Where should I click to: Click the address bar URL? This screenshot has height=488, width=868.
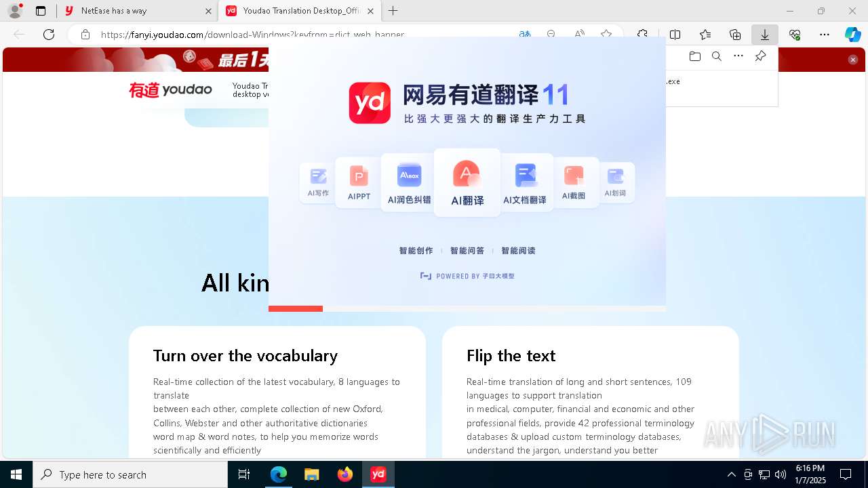[252, 35]
